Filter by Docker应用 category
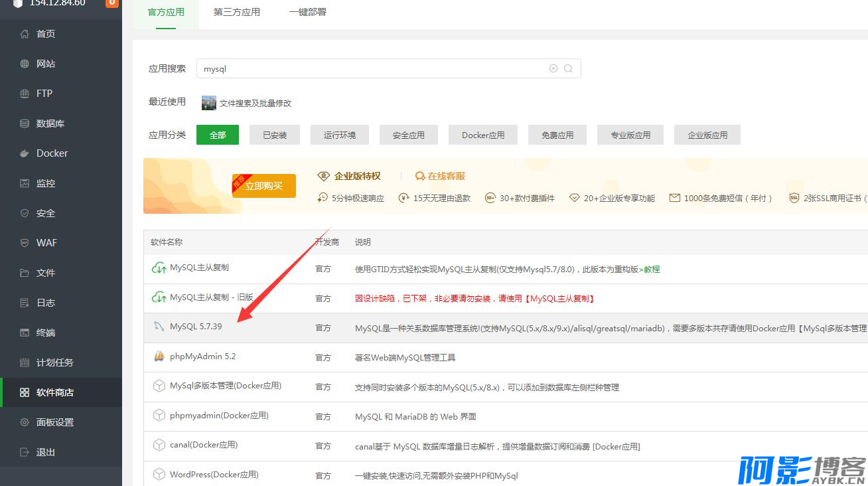 [483, 135]
